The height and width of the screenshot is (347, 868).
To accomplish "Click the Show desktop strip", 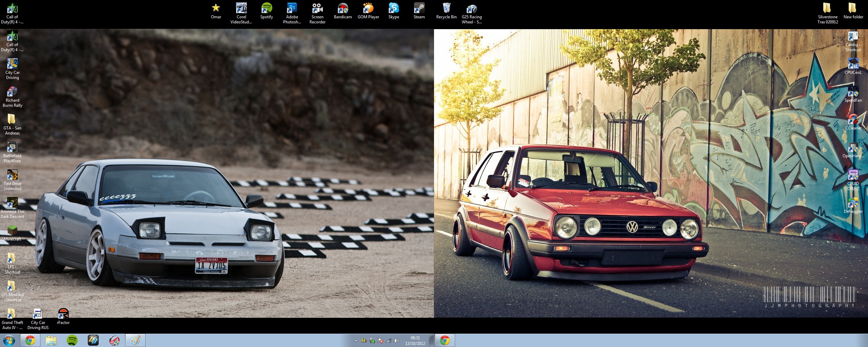I will coord(432,340).
